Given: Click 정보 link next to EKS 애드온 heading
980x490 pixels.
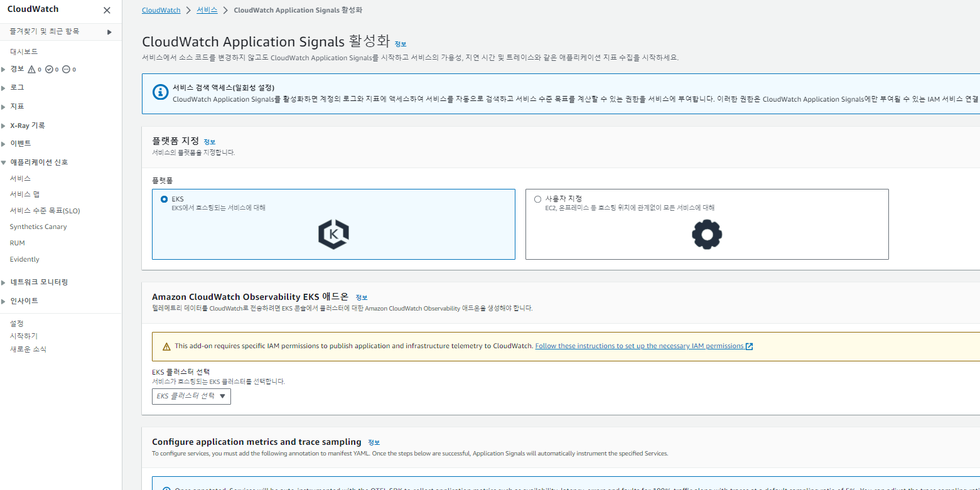Looking at the screenshot, I should [x=362, y=297].
